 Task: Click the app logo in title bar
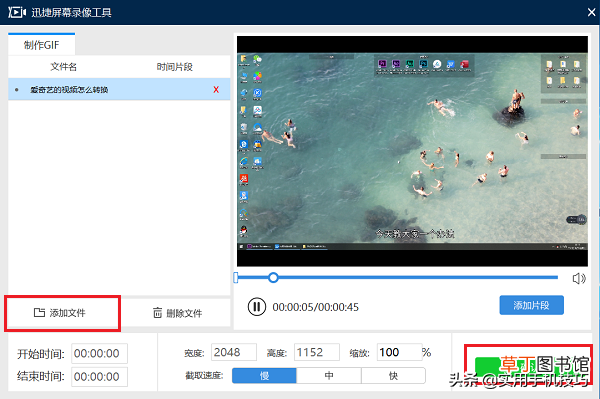click(17, 12)
